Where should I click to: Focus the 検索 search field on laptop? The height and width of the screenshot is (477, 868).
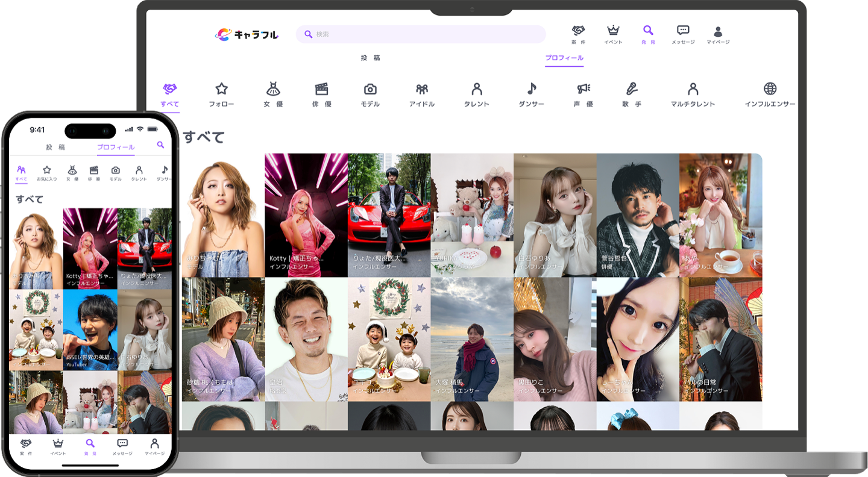pos(421,34)
